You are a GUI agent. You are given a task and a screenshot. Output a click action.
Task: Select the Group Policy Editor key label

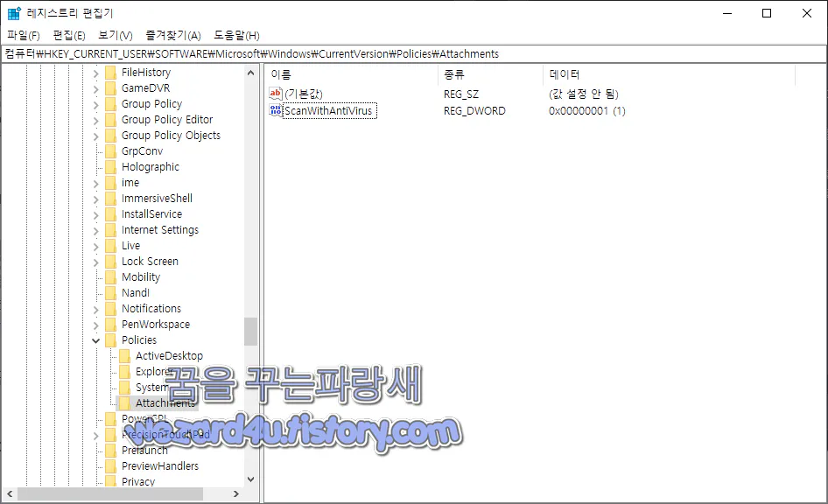tap(167, 120)
